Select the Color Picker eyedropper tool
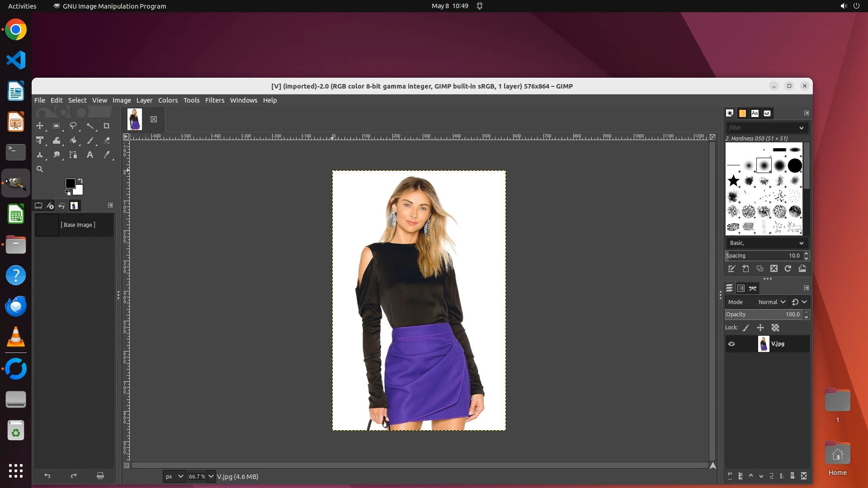 pyautogui.click(x=107, y=155)
